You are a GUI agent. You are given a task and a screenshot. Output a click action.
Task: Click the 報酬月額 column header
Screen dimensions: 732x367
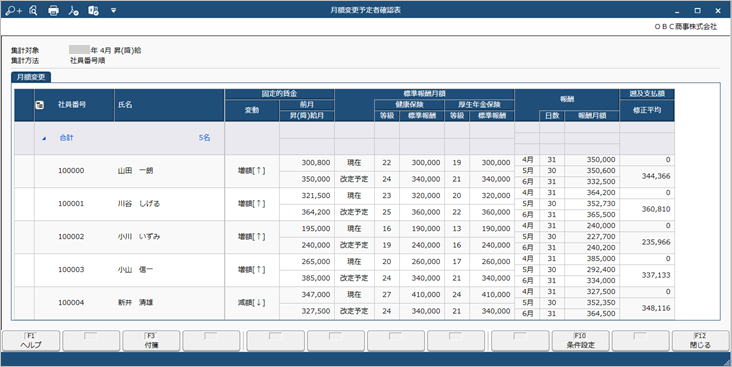coord(592,116)
